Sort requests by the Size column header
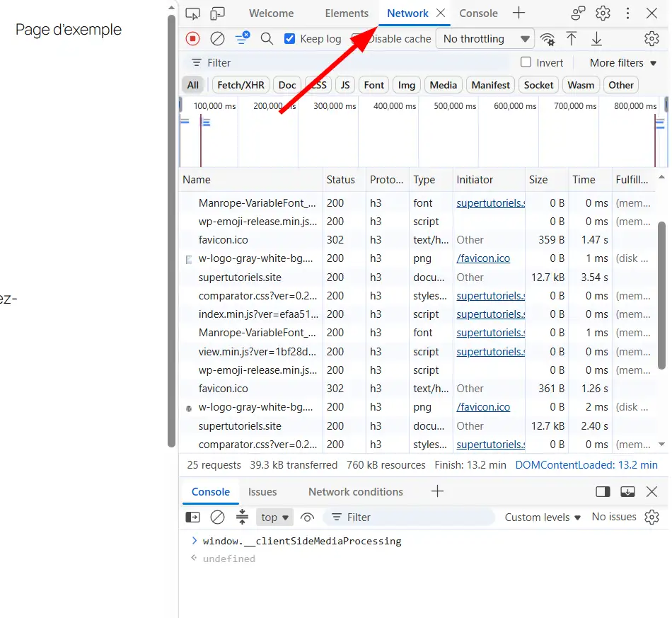The image size is (672, 618). (546, 180)
